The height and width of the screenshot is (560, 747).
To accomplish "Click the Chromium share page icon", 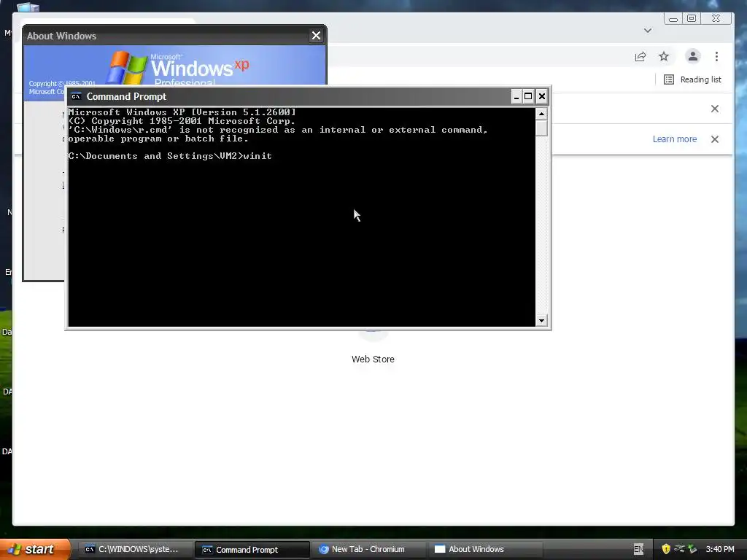I will coord(640,57).
